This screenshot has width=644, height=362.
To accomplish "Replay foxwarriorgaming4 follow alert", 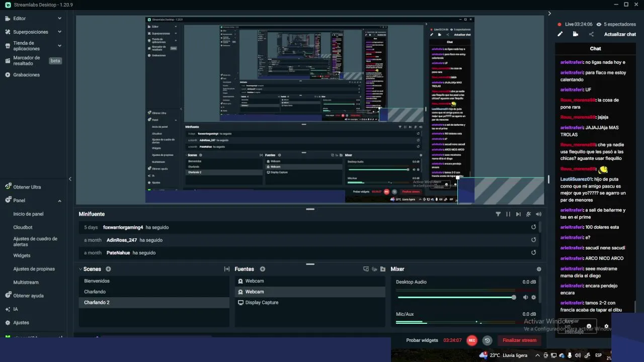I will pyautogui.click(x=533, y=227).
